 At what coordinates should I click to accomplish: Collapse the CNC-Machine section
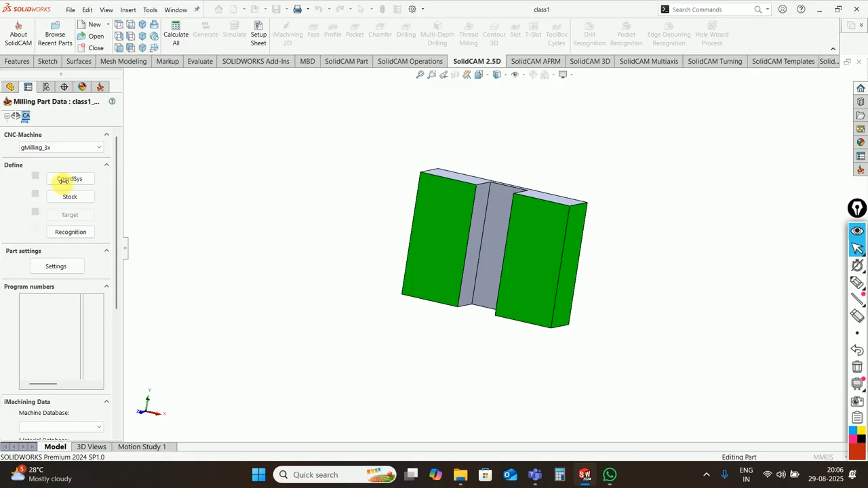tap(106, 134)
